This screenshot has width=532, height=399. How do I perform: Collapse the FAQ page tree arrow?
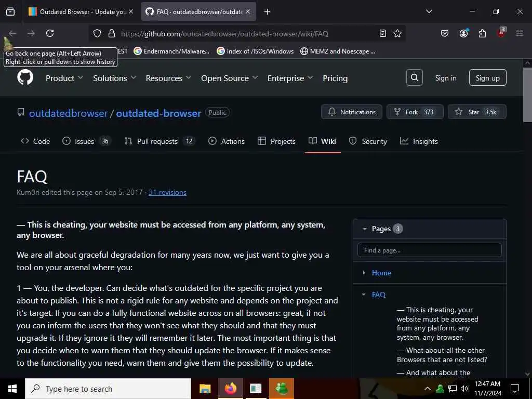pos(364,295)
